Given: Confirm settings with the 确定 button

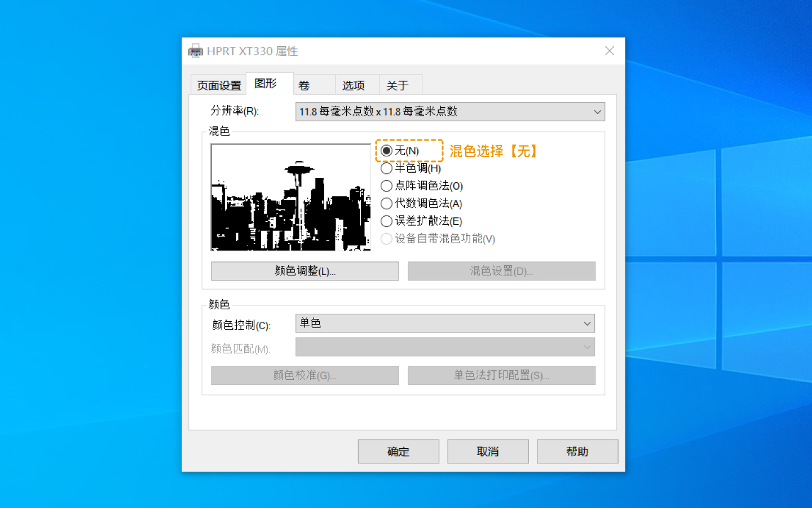Looking at the screenshot, I should click(399, 452).
